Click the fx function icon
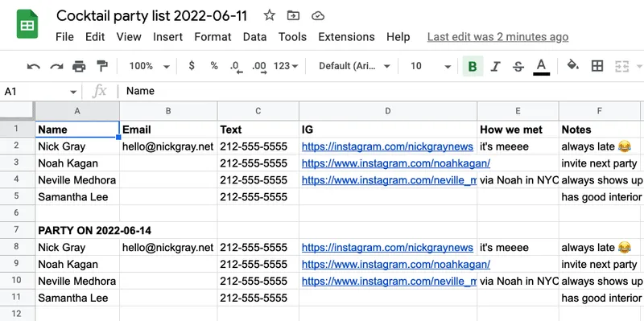This screenshot has height=321, width=644. 99,91
